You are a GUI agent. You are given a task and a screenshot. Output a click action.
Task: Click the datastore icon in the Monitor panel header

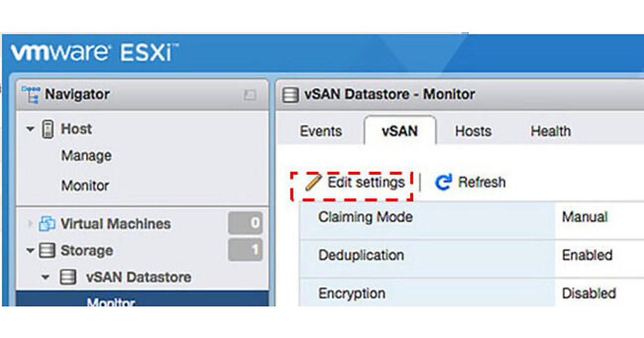point(290,95)
